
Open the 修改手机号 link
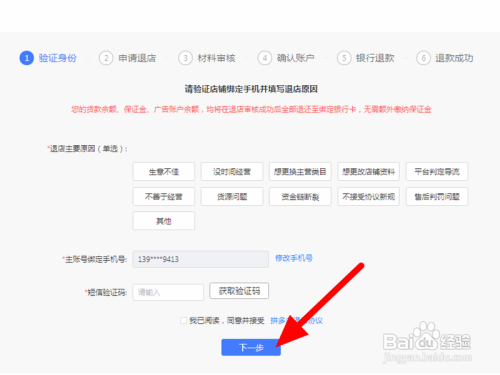tap(294, 258)
